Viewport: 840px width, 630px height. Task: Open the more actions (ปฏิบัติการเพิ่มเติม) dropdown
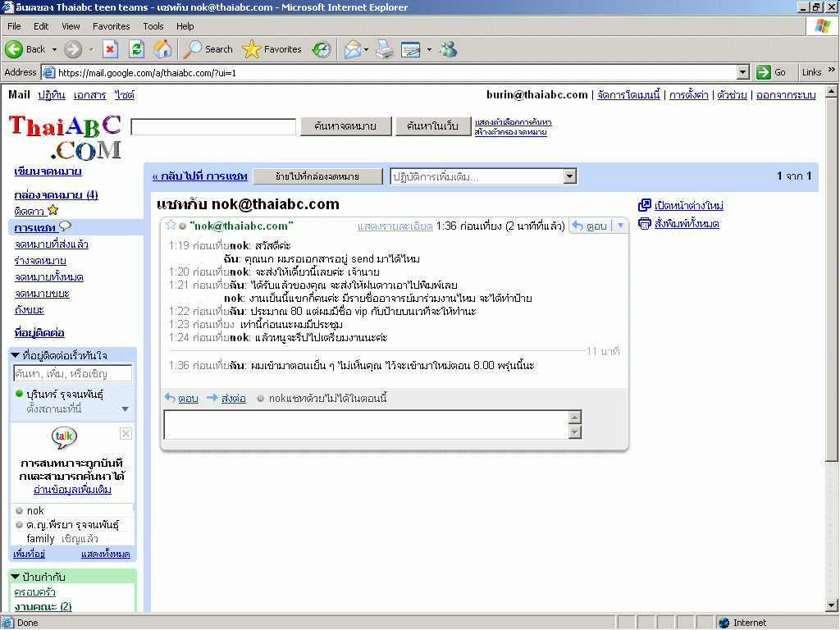(483, 176)
